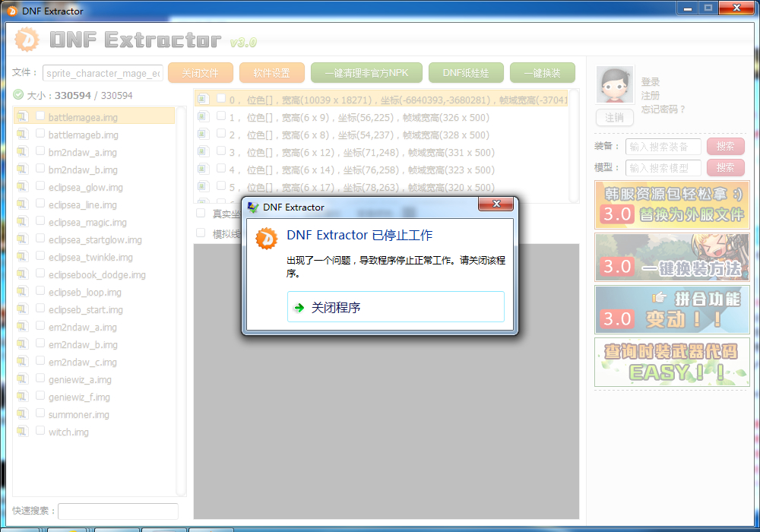Image resolution: width=760 pixels, height=532 pixels.
Task: Click the 一键换装 button
Action: (543, 73)
